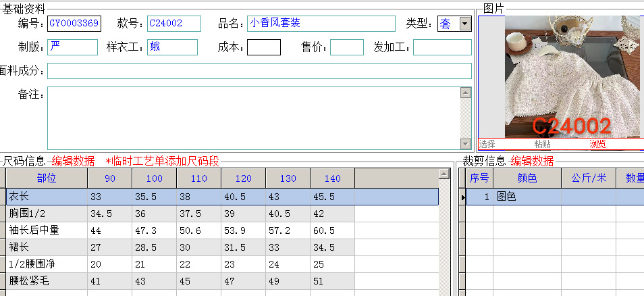Select the 衣长 row label
This screenshot has height=296, width=644.
point(47,197)
